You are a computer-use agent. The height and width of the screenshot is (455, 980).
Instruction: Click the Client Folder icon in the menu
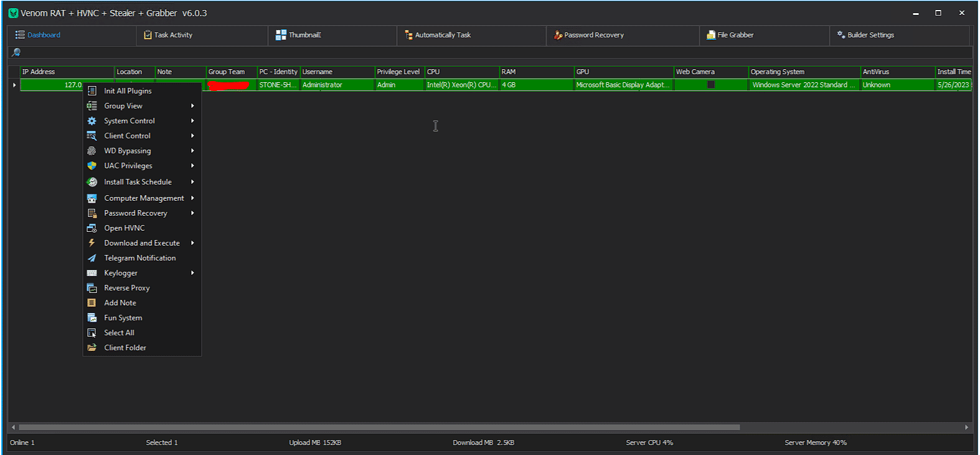point(92,348)
